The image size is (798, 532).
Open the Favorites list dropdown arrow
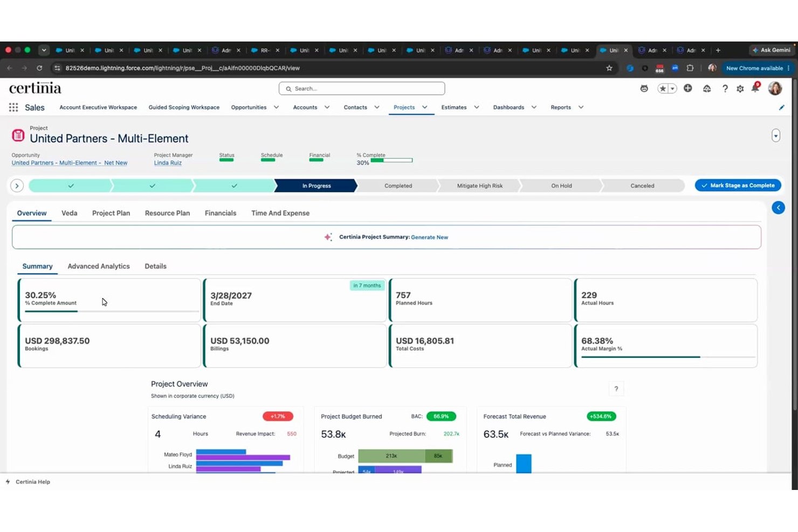(672, 88)
